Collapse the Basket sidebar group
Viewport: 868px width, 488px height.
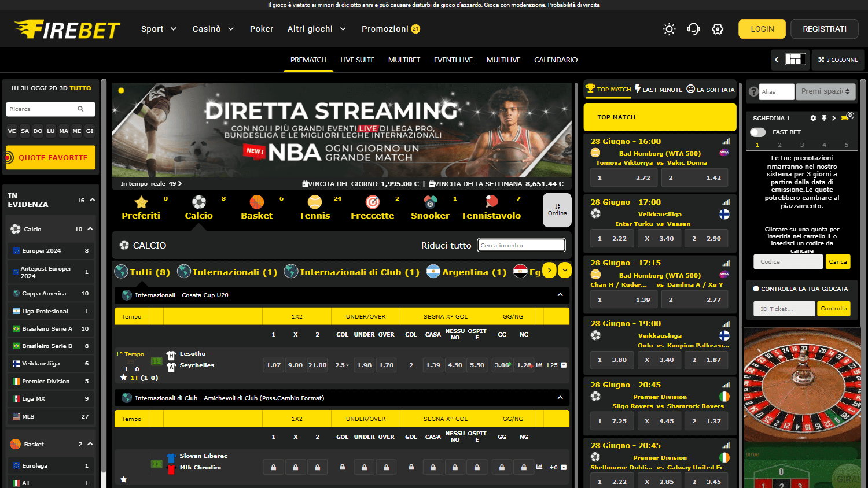[x=90, y=444]
